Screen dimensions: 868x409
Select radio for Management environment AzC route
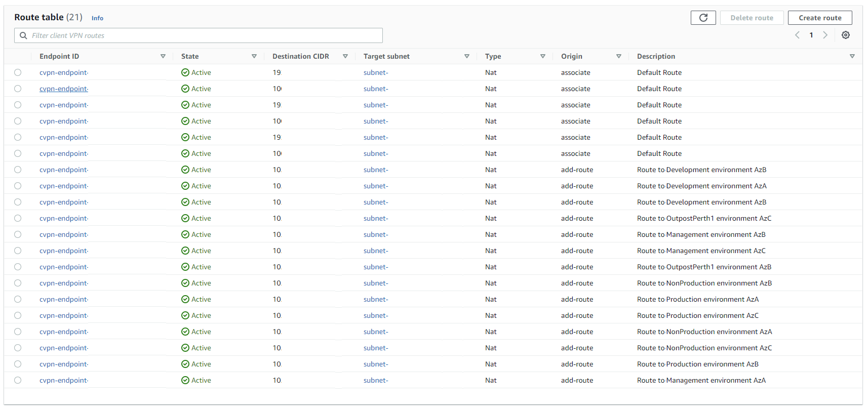[x=18, y=251]
